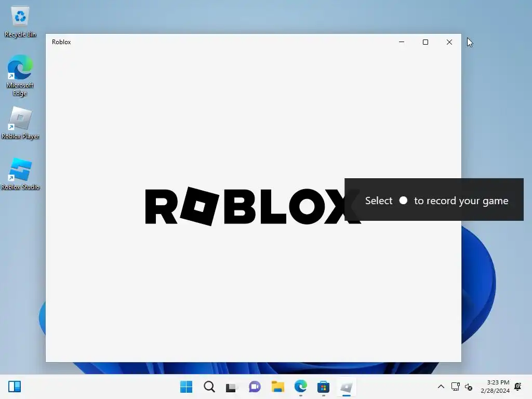Open the Widgets panel in the taskbar

click(x=15, y=387)
